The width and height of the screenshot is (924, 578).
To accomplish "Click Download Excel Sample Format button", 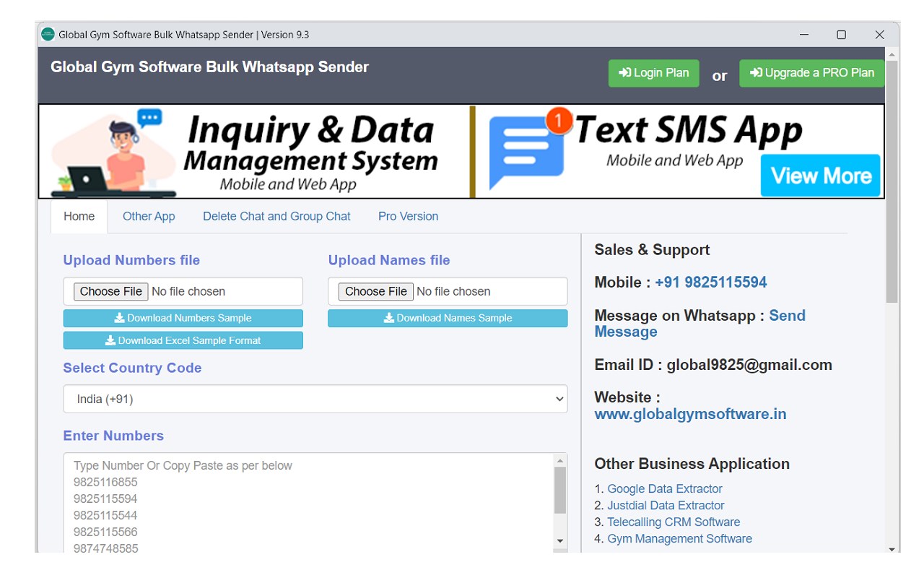I will point(183,340).
